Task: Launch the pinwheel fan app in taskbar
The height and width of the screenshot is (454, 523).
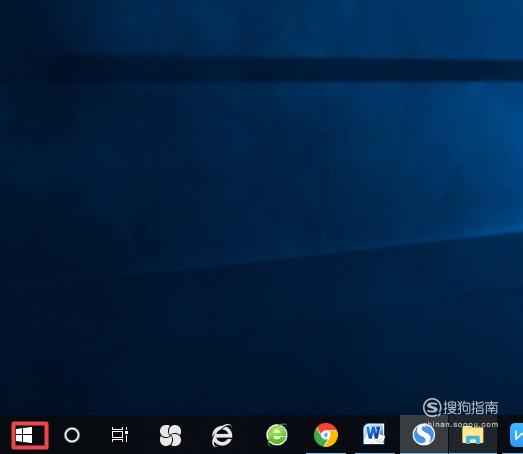Action: (x=170, y=435)
